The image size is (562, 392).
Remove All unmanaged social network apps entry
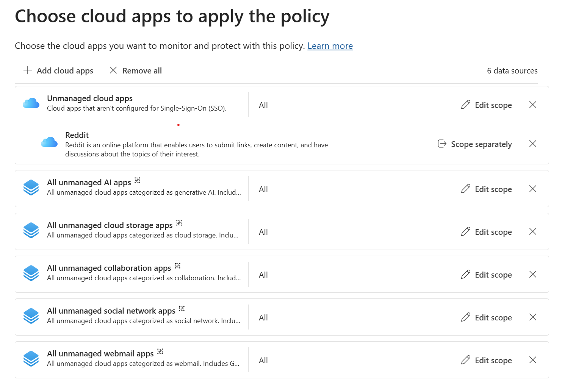[533, 317]
